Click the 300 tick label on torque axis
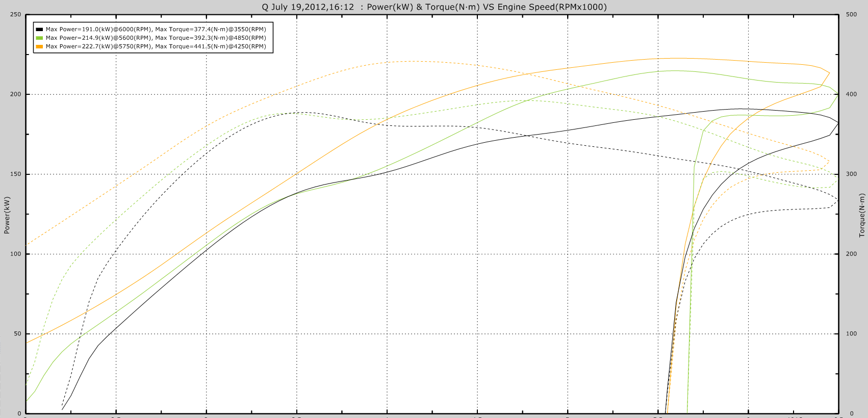The width and height of the screenshot is (868, 418). click(x=851, y=174)
